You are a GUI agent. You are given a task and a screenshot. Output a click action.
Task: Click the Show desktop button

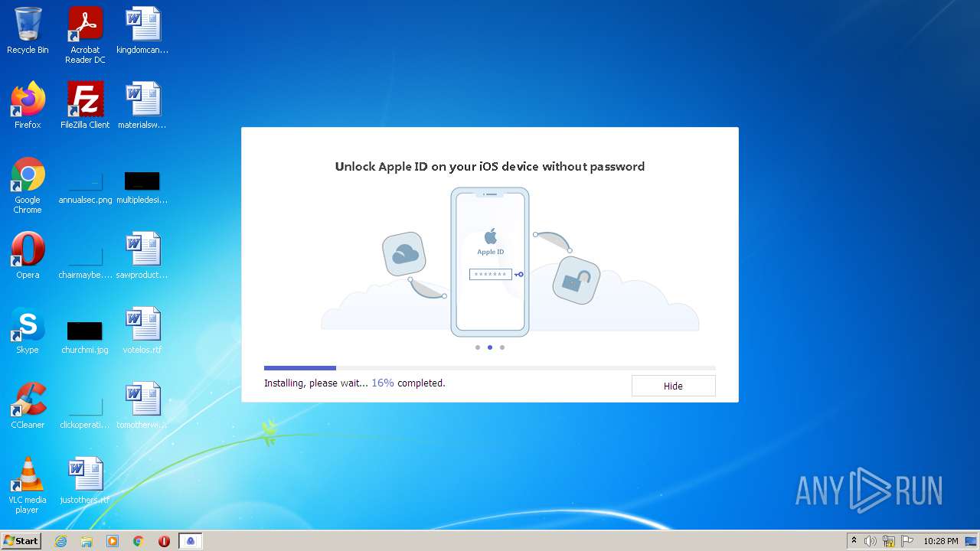[x=972, y=541]
